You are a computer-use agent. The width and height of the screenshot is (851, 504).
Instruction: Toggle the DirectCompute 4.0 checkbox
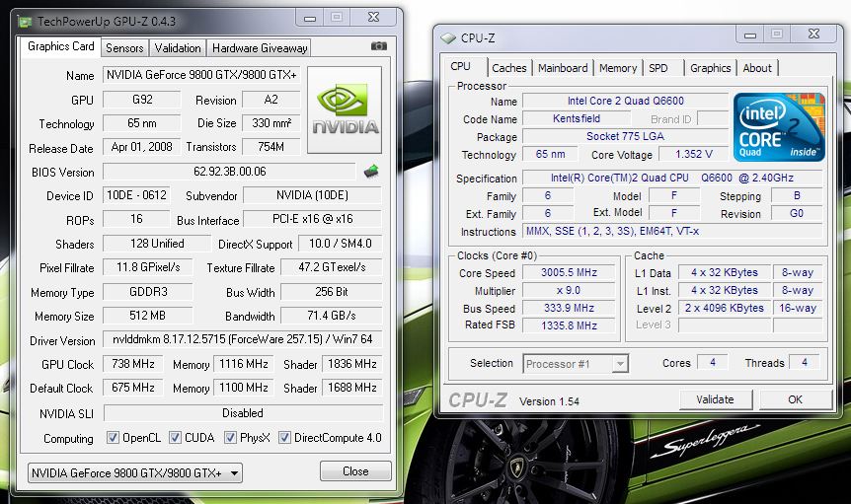(284, 437)
